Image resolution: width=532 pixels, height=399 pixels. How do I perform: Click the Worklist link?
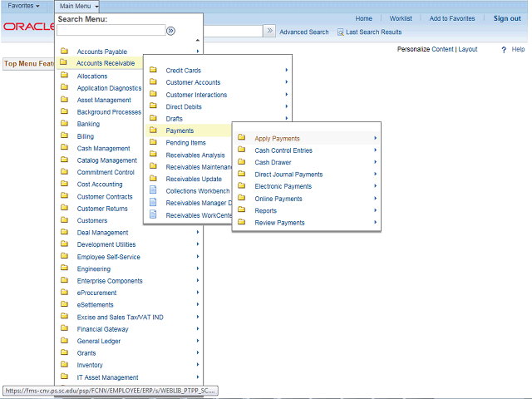coord(401,18)
